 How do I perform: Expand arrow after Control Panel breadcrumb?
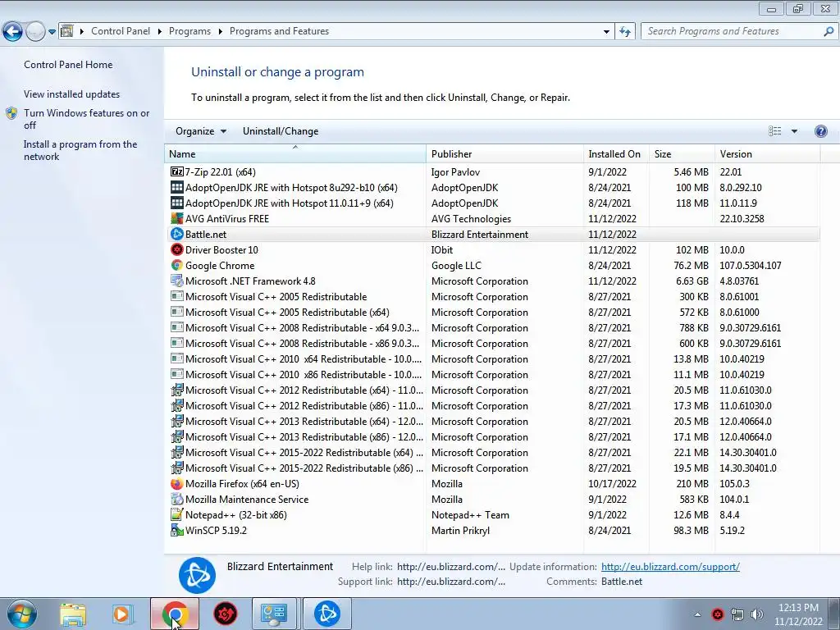(160, 32)
